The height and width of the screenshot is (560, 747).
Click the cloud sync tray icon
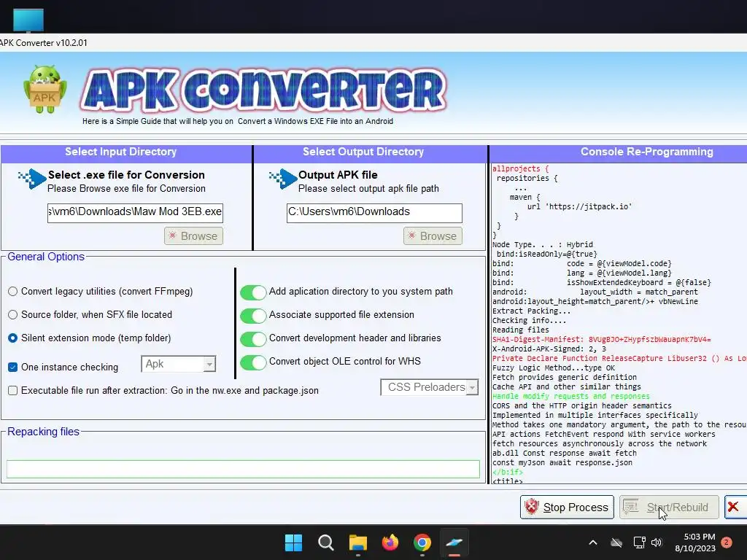[616, 542]
